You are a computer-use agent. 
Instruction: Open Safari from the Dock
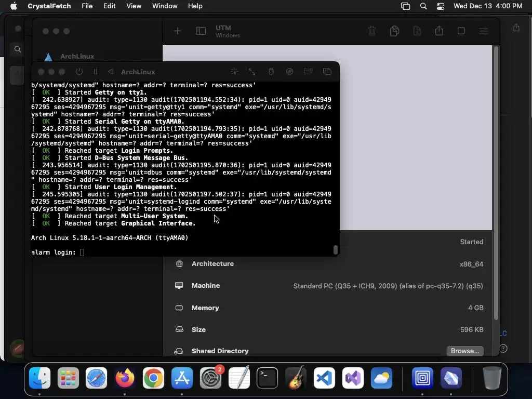tap(96, 378)
